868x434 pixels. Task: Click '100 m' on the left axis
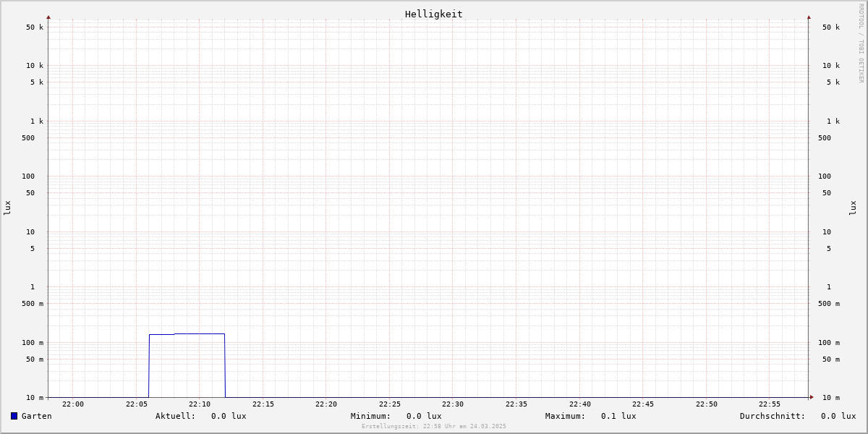click(x=33, y=343)
